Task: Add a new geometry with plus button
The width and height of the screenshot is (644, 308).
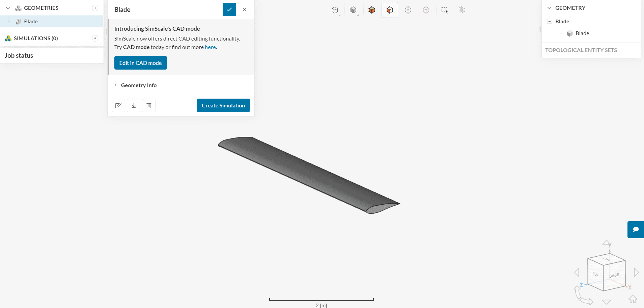Action: 95,8
